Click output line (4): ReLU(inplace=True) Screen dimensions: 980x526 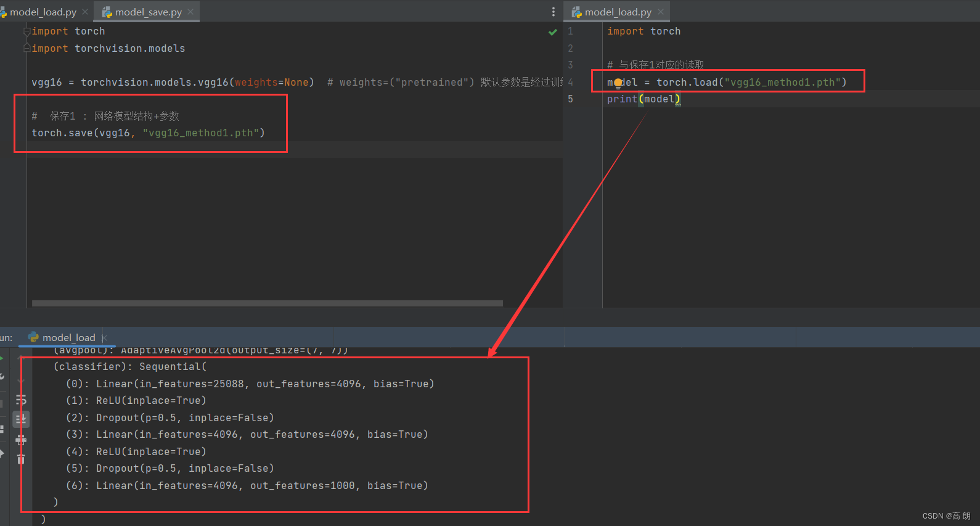(x=136, y=451)
